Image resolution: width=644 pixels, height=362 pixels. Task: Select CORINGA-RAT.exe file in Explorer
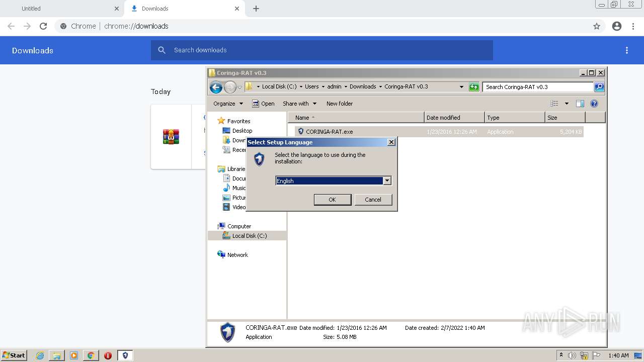pos(439,132)
